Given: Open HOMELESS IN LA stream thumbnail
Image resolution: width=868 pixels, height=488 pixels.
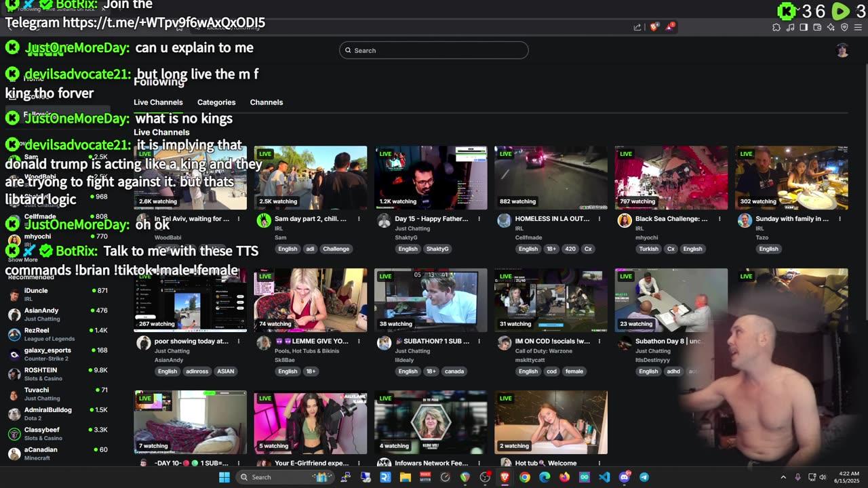Looking at the screenshot, I should click(x=551, y=178).
